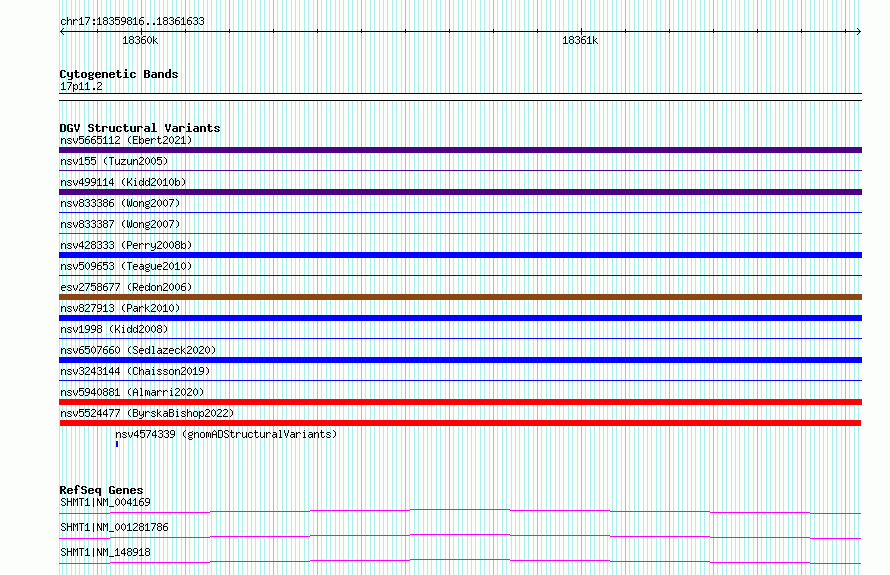The image size is (890, 575).
Task: Select the SHMT1|NM_004169 transcript label
Action: pyautogui.click(x=105, y=502)
